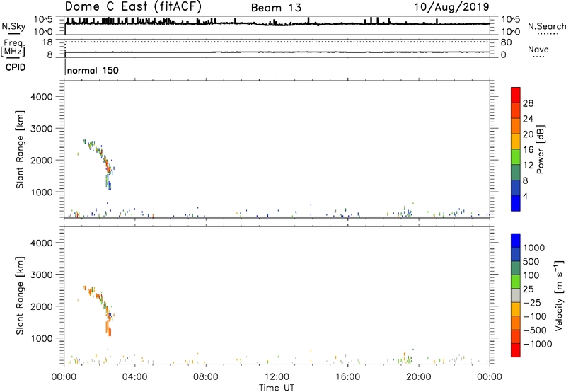Viewport: 566px width, 392px height.
Task: Click the "12:00" time axis label
Action: click(x=277, y=377)
